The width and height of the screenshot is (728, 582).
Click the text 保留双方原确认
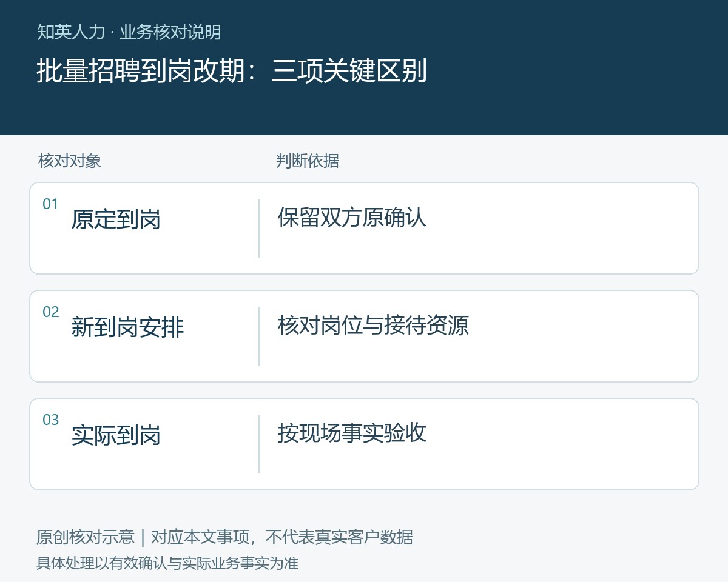pos(352,217)
